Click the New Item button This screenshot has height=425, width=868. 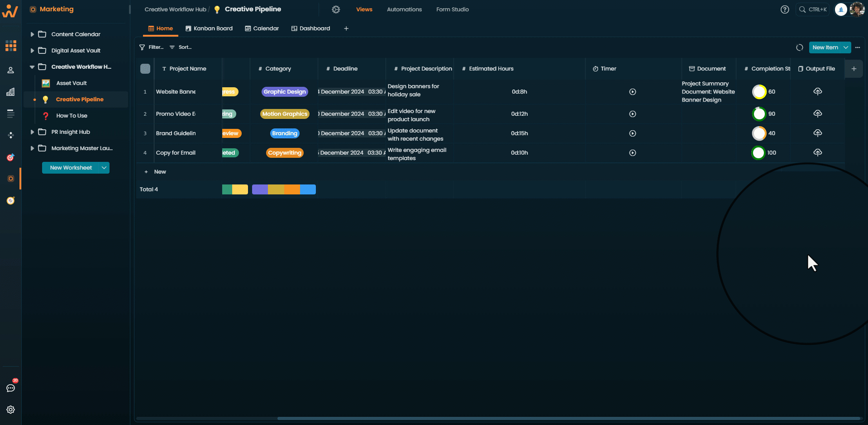825,47
